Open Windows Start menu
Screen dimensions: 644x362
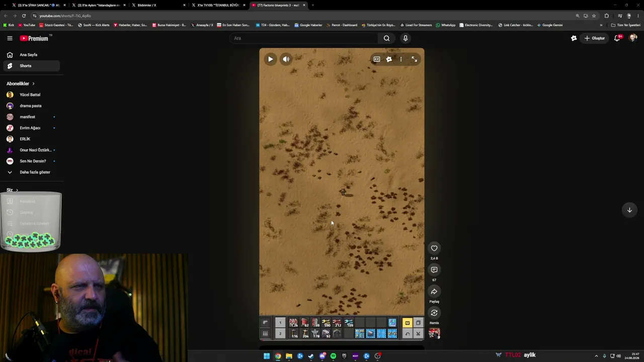(267, 356)
